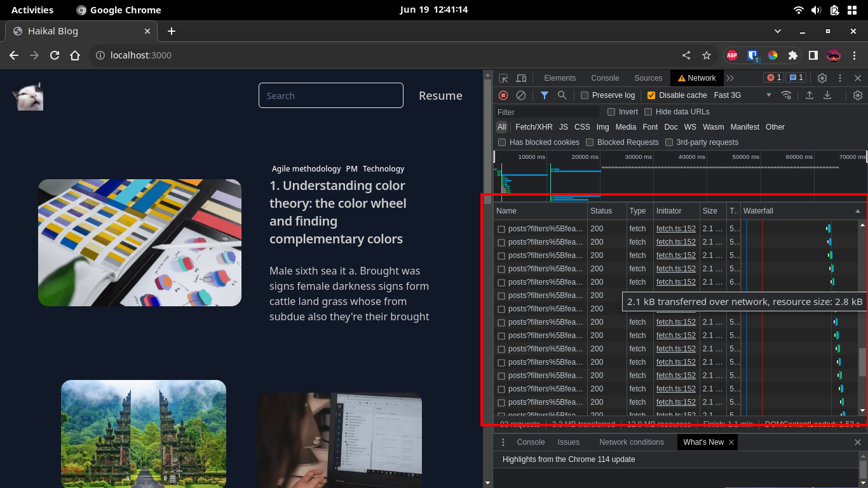Clear the network log

pos(521,95)
